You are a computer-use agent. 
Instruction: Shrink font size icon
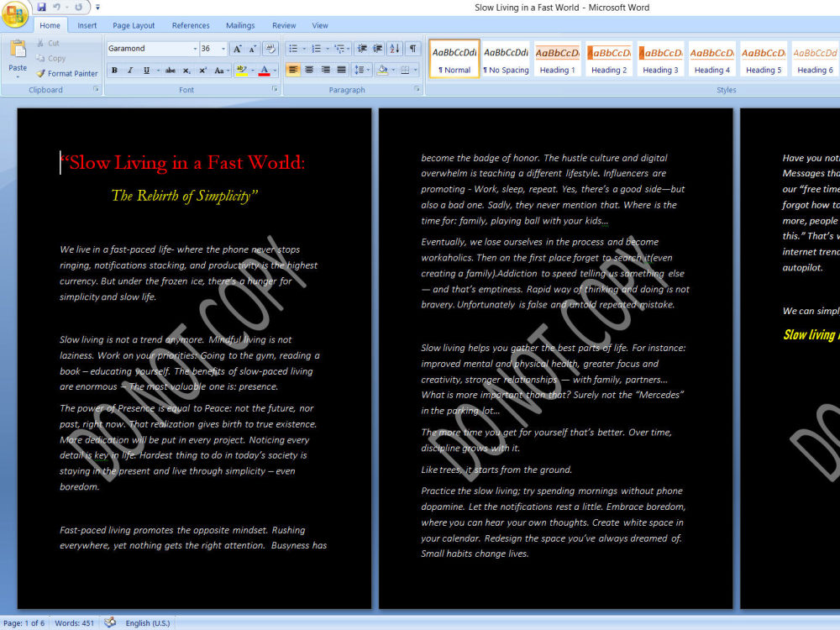tap(253, 49)
